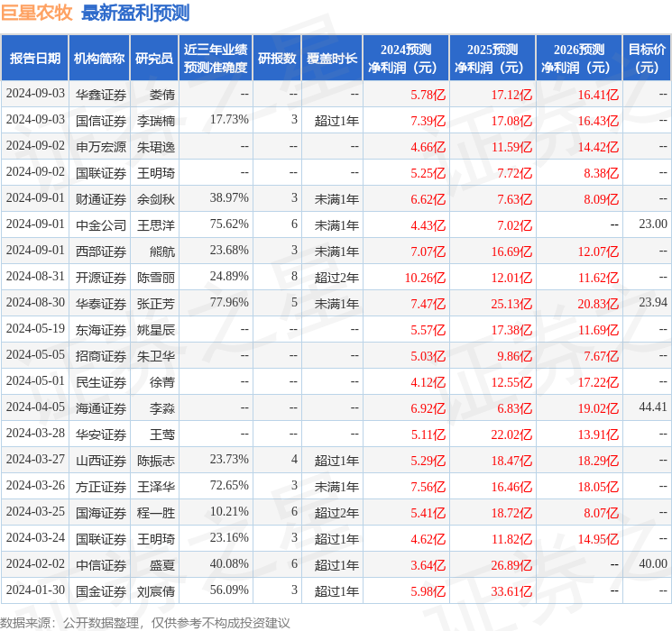
Task: Click analyst name 刘宸倩
Action: [156, 591]
